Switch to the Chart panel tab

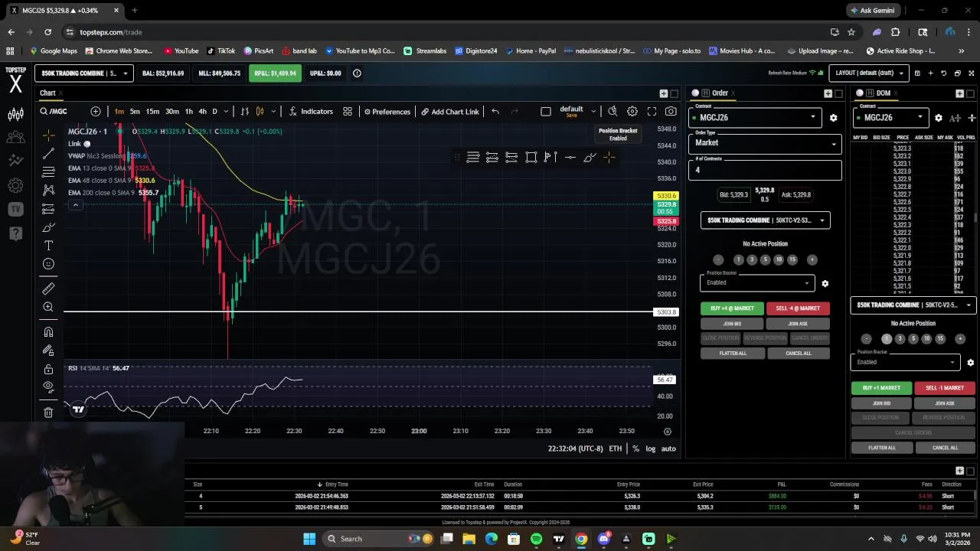pos(47,93)
